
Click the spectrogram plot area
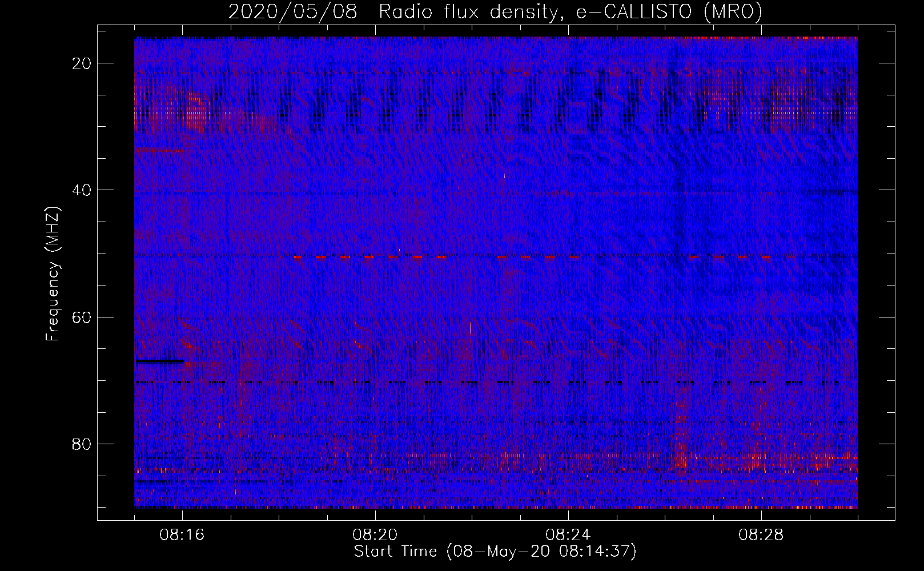496,272
